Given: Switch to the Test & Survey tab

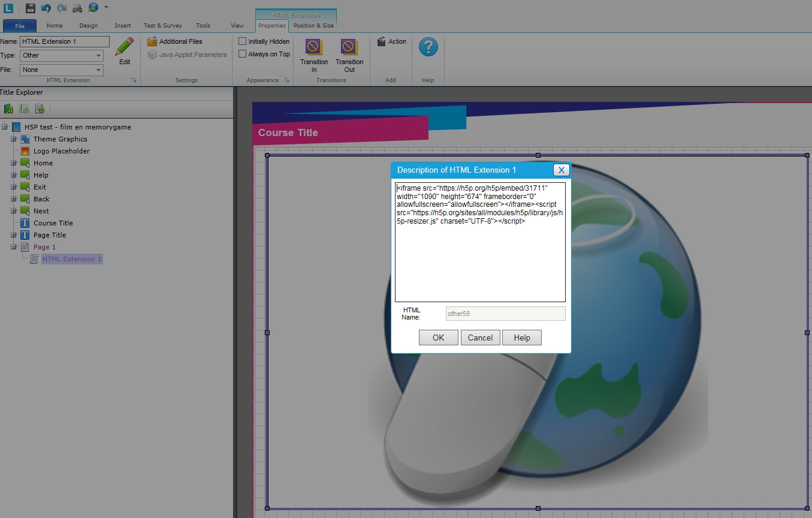Looking at the screenshot, I should click(x=163, y=26).
